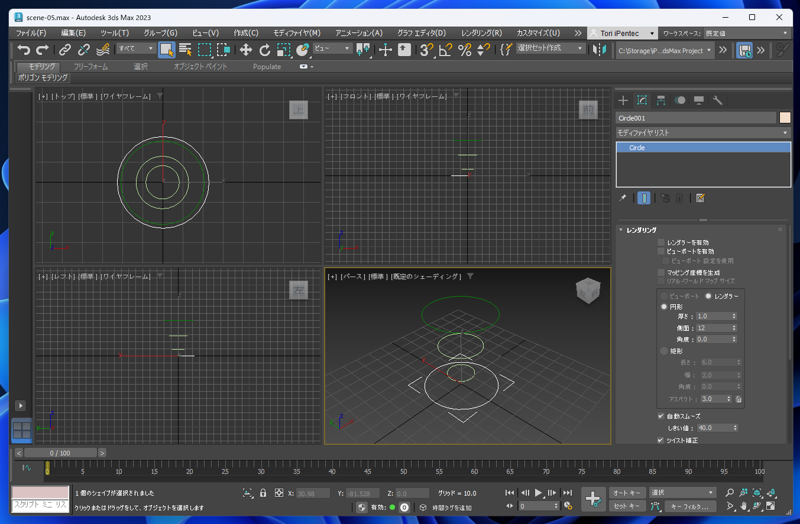Enable ビューポートを有効 checkbox
Screen dimensions: 800x524
[661, 251]
